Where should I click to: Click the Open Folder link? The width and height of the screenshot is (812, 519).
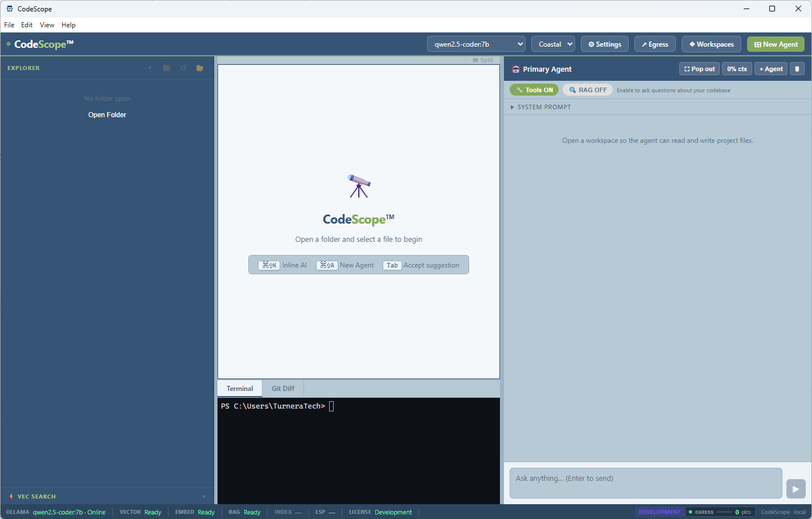[x=107, y=115]
